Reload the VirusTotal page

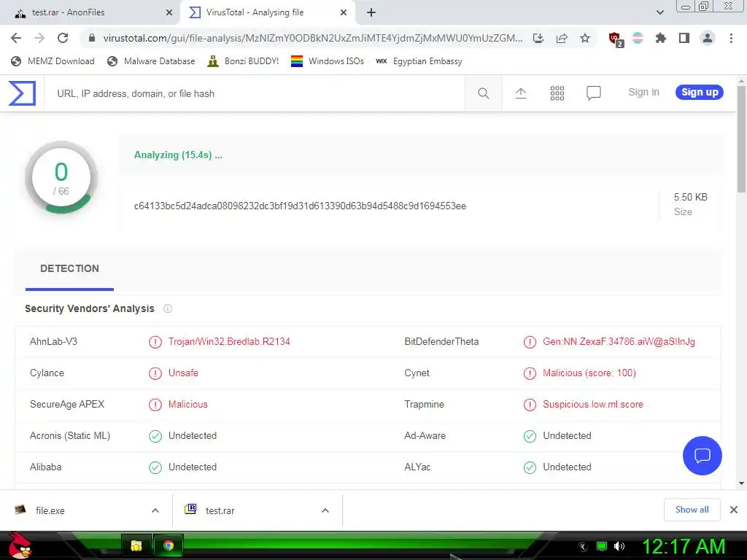(x=63, y=38)
